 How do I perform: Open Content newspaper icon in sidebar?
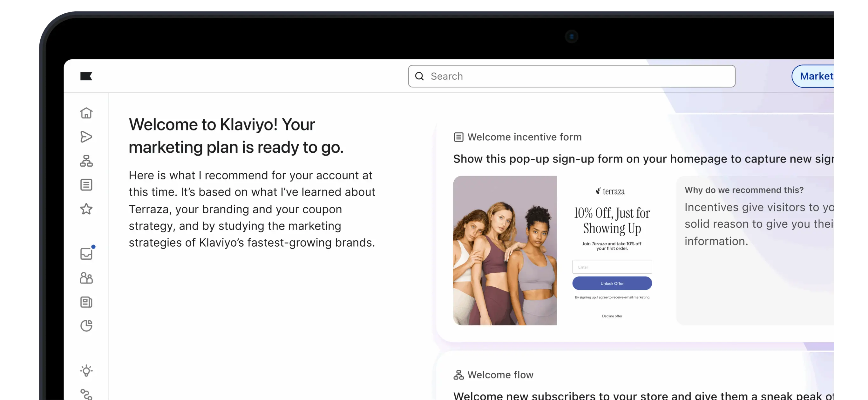point(86,302)
